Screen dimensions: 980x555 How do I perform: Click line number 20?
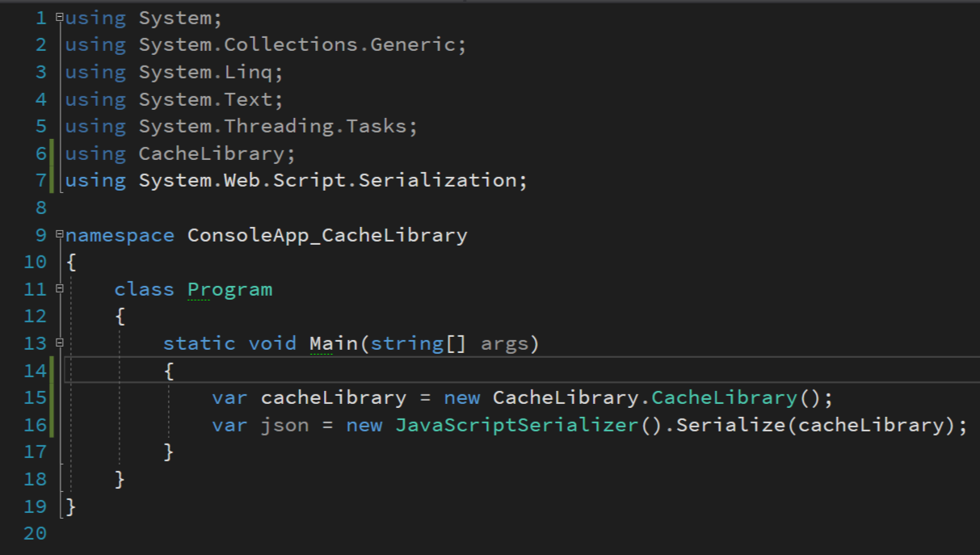(x=33, y=532)
